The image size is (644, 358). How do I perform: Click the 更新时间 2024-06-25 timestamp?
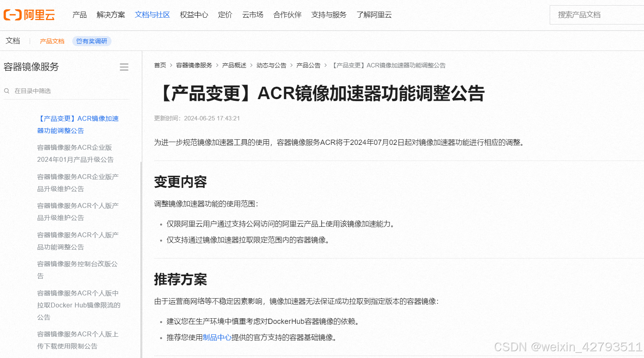click(197, 118)
